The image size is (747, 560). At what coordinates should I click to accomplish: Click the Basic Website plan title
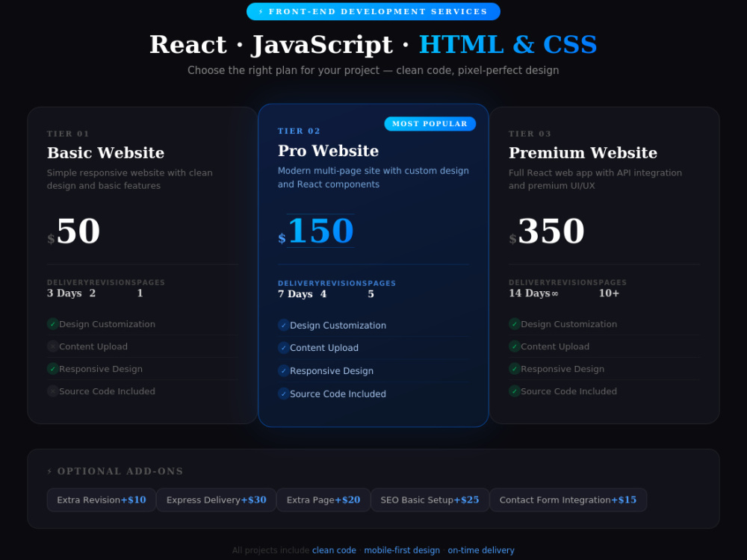(105, 153)
